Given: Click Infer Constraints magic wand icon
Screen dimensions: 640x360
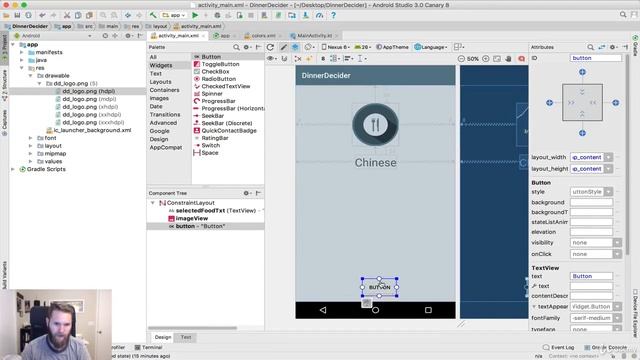Looking at the screenshot, I should (x=309, y=58).
